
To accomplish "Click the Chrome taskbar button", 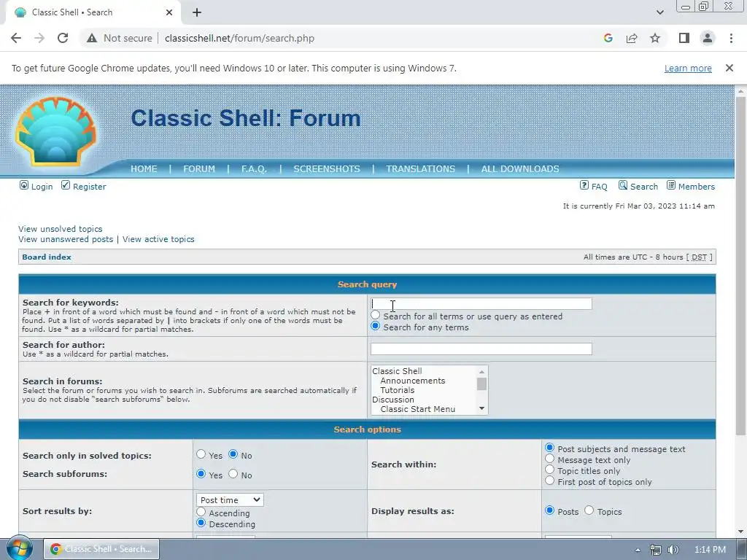I will (101, 549).
